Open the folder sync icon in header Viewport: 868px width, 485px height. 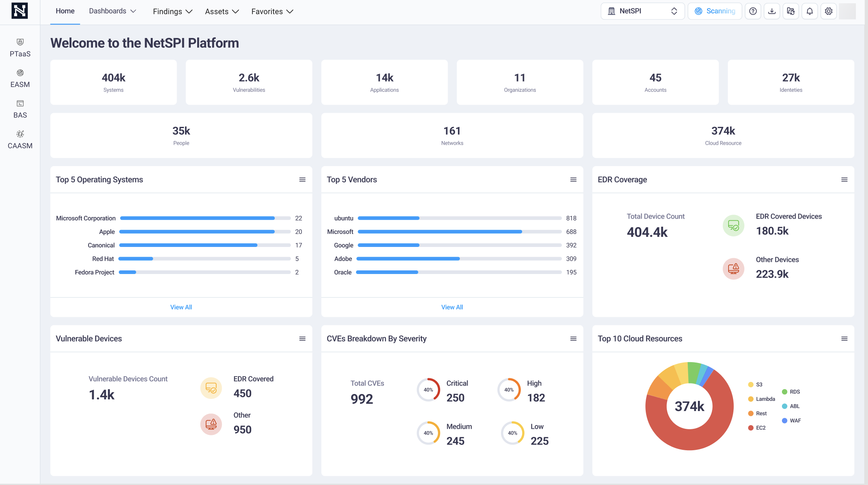click(x=791, y=11)
